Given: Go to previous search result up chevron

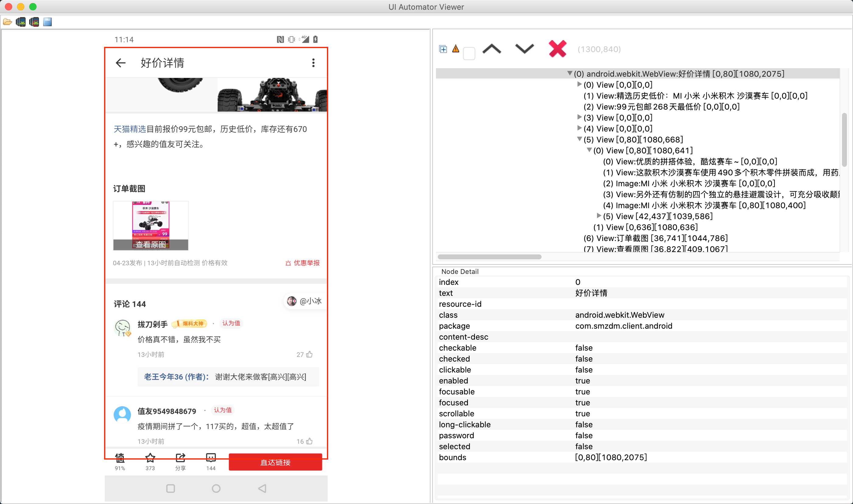Looking at the screenshot, I should tap(492, 49).
